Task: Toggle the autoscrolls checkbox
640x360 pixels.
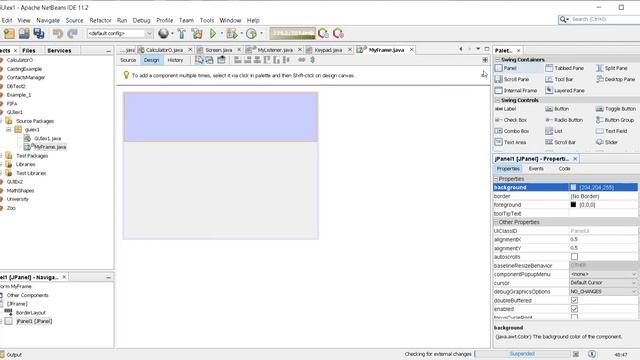Action: pos(574,257)
